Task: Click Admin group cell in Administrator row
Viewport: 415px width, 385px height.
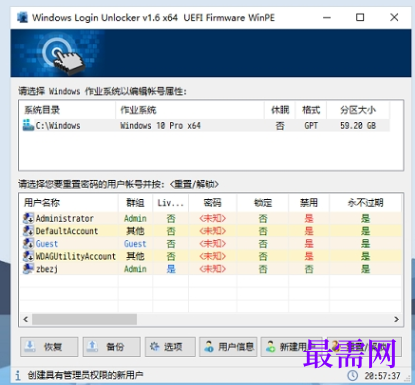Action: click(135, 219)
